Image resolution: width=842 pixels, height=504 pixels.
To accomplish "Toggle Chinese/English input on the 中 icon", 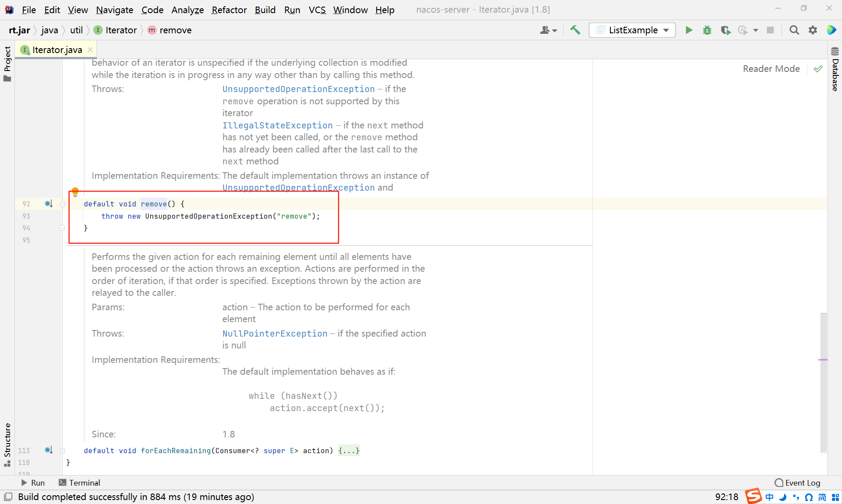I will coord(770,497).
